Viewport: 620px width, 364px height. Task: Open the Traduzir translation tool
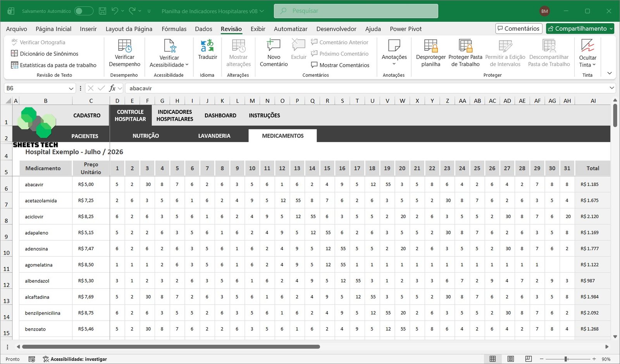tap(207, 46)
